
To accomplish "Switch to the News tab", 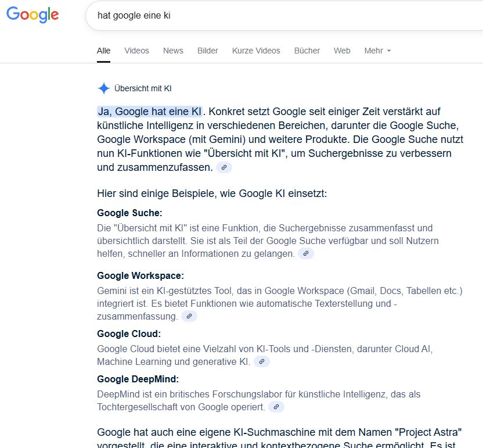I will 173,51.
